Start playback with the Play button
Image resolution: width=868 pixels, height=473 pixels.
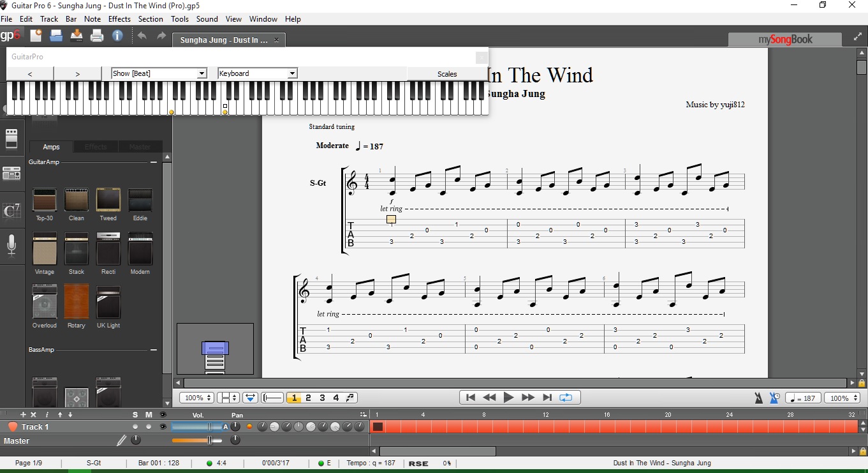click(x=508, y=398)
